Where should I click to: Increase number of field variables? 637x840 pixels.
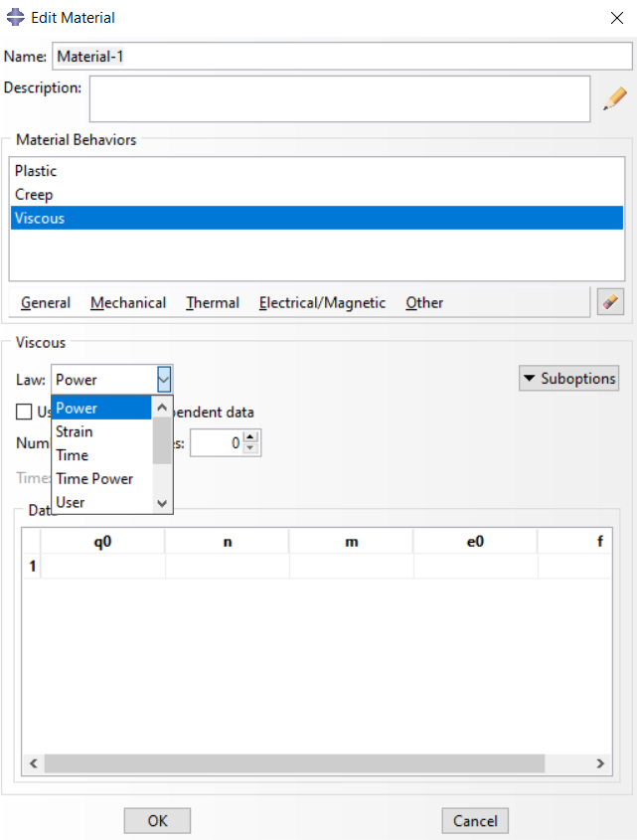coord(250,436)
